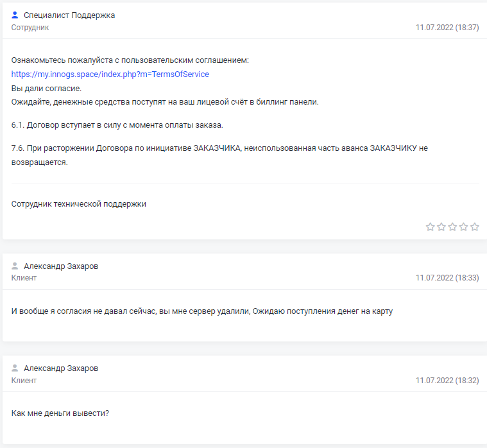Click the message 'Как мне деньги вывести?'

(60, 413)
